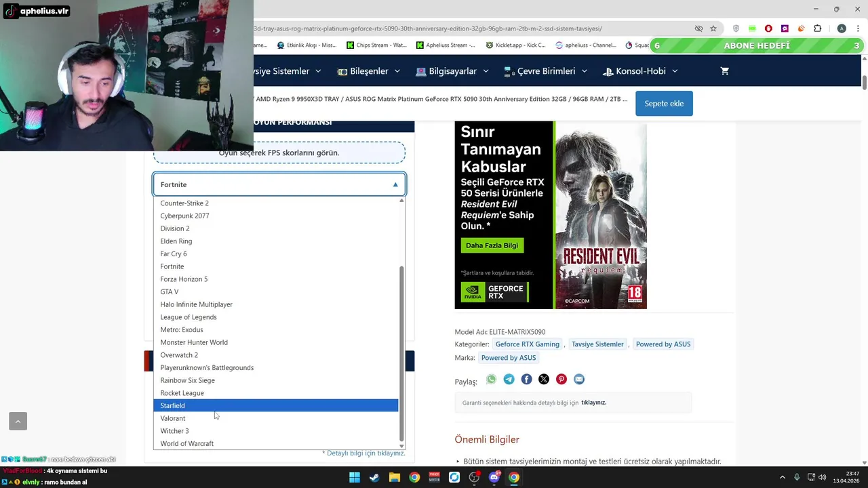Open Geforce RTX Gaming category link
Screen dimensions: 868x488
(x=528, y=344)
